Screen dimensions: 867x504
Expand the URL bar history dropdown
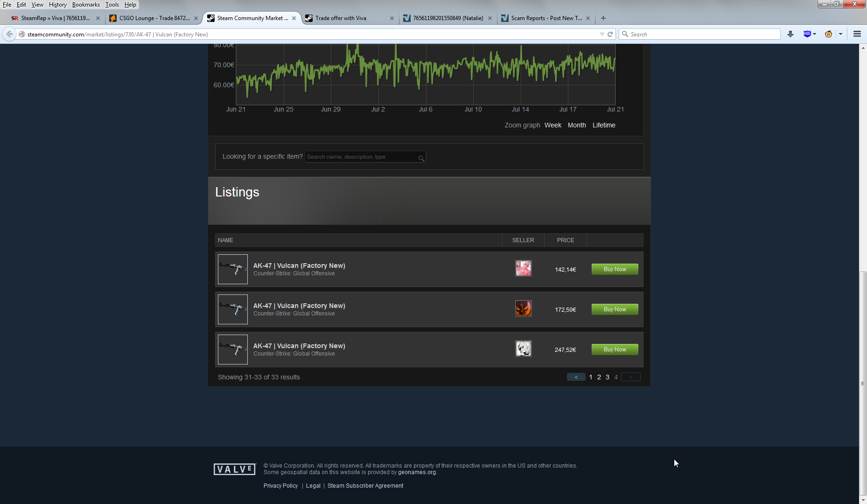(601, 34)
